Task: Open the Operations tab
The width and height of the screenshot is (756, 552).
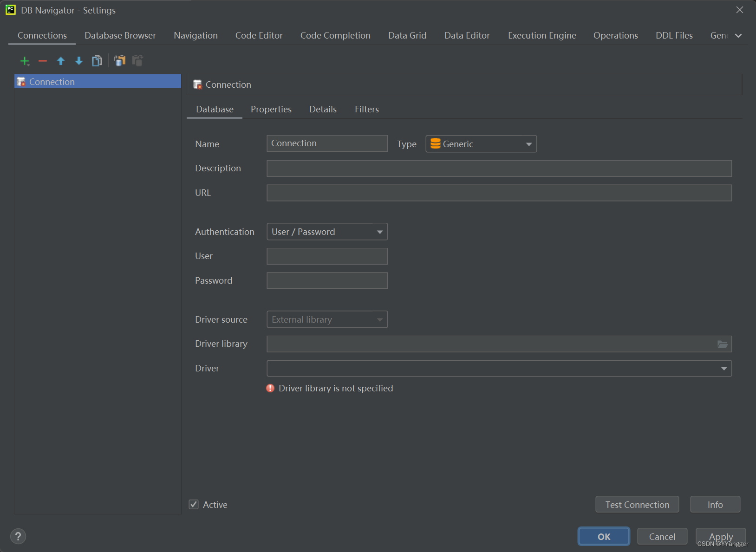Action: (x=616, y=36)
